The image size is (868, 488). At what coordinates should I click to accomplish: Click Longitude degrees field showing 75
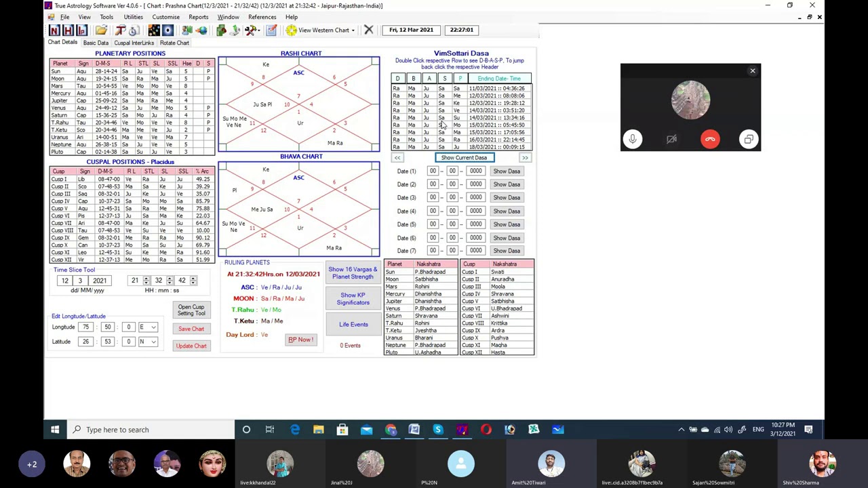pyautogui.click(x=85, y=327)
